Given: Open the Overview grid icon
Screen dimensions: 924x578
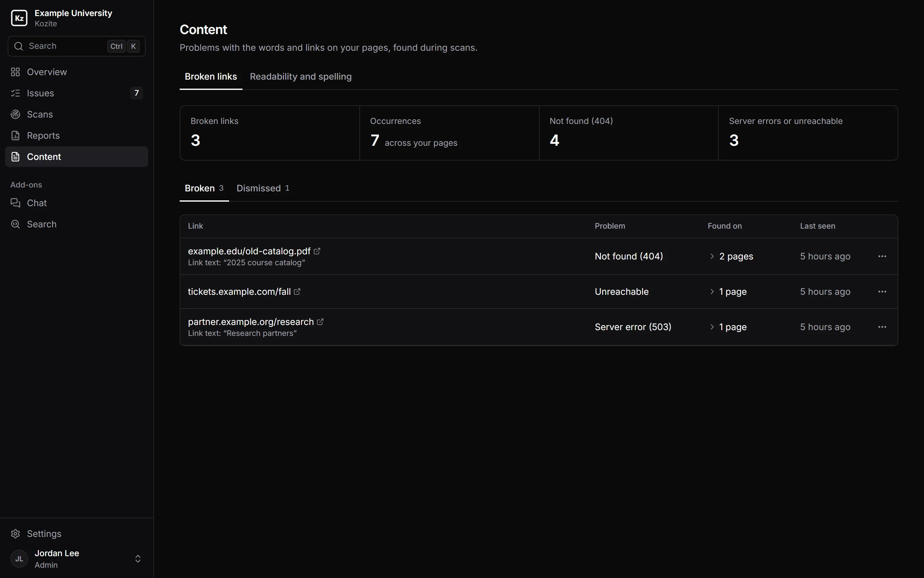Looking at the screenshot, I should click(15, 72).
